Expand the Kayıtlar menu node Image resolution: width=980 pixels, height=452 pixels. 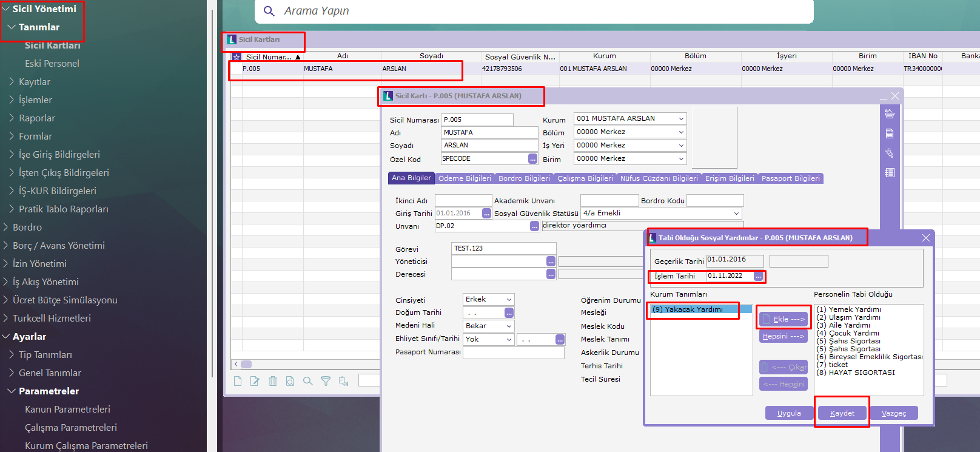pyautogui.click(x=12, y=81)
